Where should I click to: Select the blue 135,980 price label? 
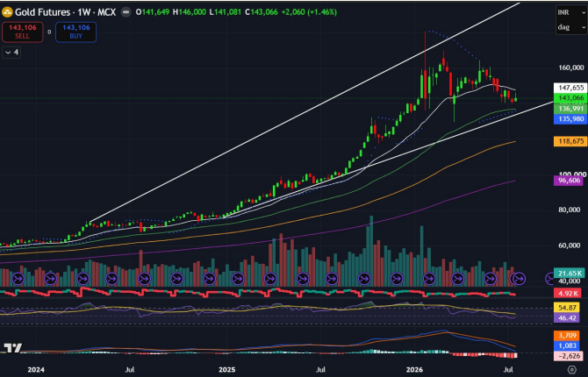tap(570, 118)
